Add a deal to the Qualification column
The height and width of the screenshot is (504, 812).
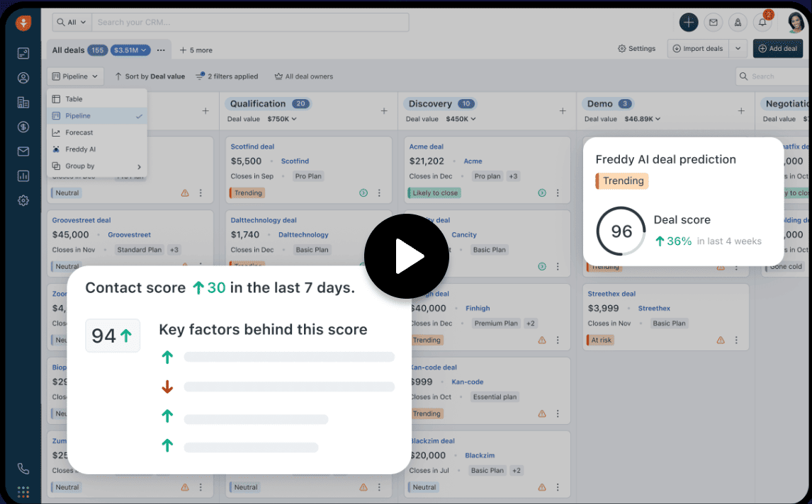point(384,110)
